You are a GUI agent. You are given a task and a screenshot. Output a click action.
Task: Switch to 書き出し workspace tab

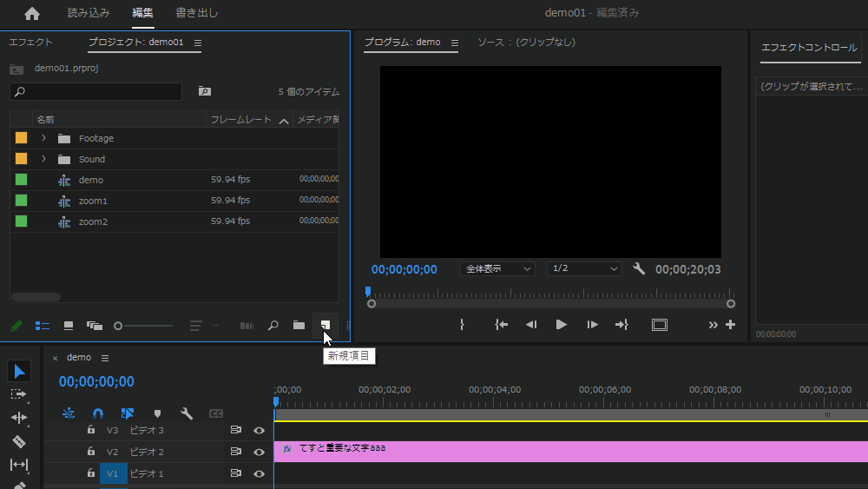pos(196,13)
